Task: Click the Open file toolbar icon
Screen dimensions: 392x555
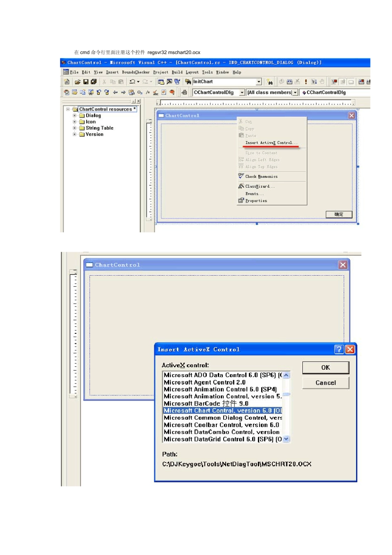Action: tap(78, 82)
